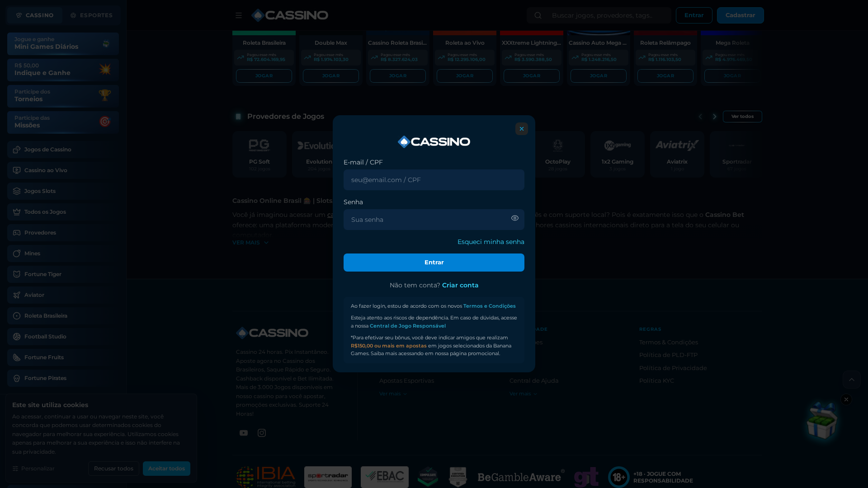
Task: Open Todos os Jogos menu item
Action: [63, 212]
